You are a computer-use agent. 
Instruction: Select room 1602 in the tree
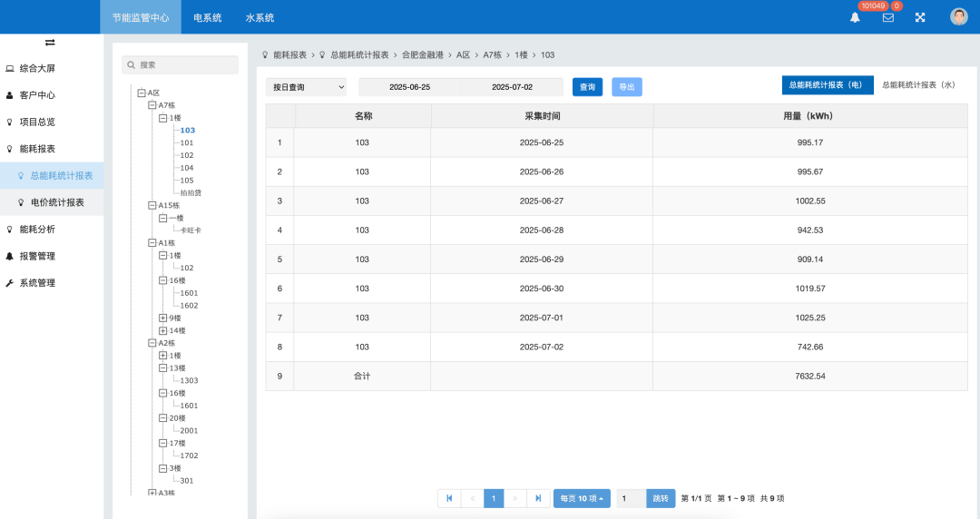(189, 305)
